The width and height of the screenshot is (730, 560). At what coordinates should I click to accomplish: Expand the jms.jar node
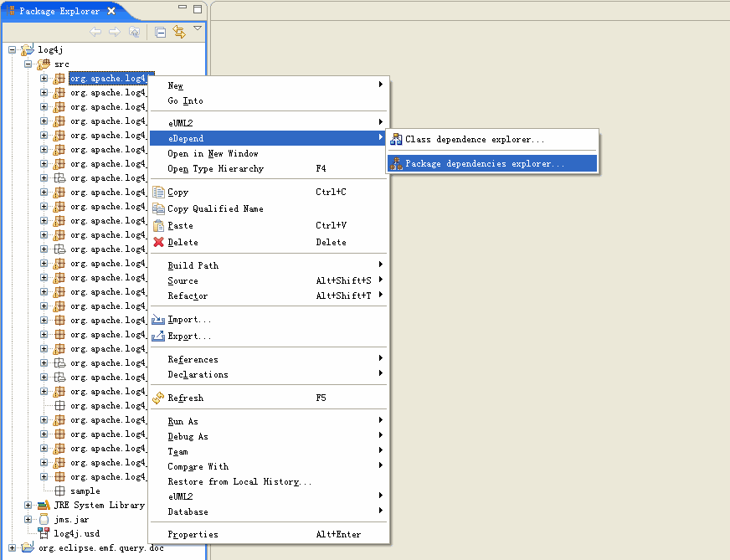[28, 520]
